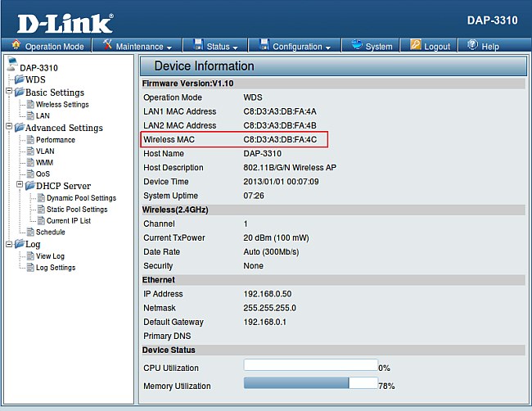Click the System monitor icon
Screen dimensions: 532x411
tap(356, 46)
